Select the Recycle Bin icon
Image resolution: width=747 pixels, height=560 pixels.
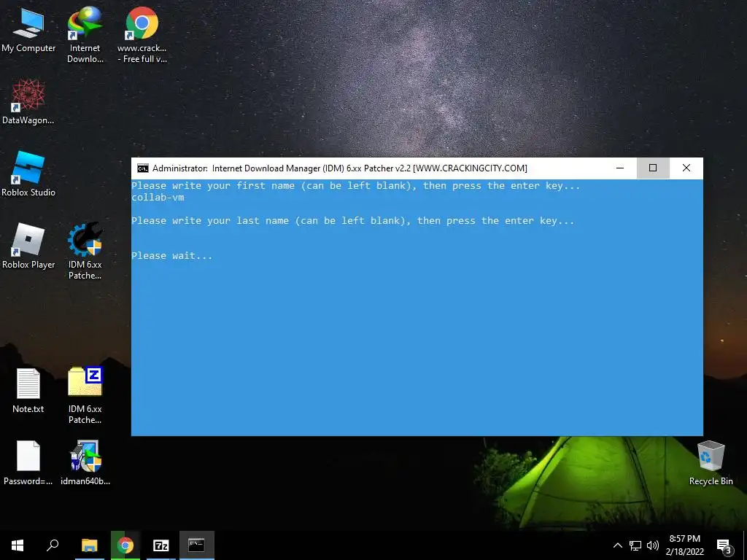point(711,463)
